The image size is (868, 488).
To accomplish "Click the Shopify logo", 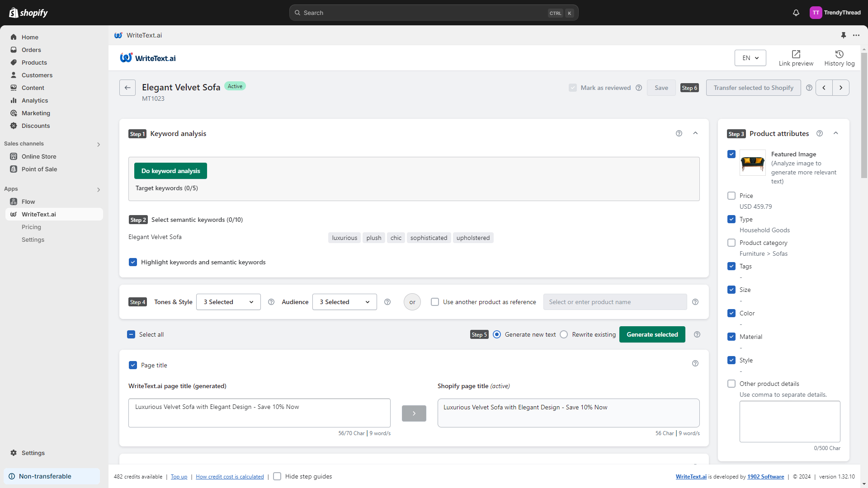I will 28,13.
